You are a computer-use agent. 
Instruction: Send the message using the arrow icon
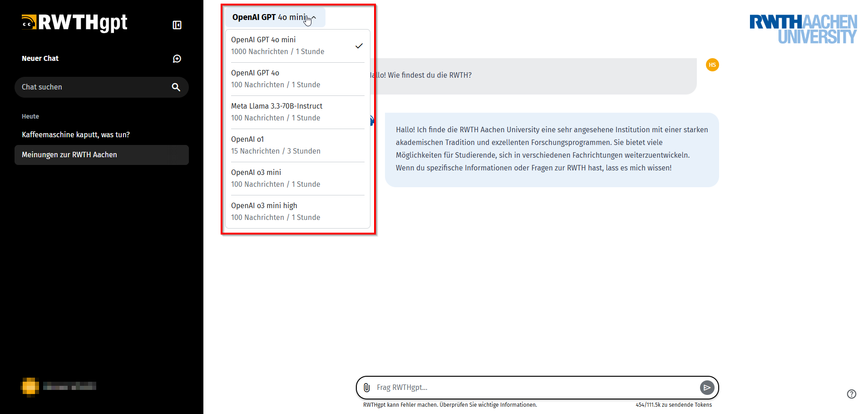point(707,388)
